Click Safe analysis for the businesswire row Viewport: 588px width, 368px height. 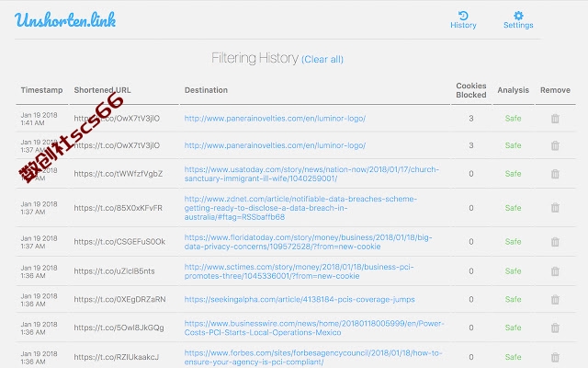click(x=513, y=328)
